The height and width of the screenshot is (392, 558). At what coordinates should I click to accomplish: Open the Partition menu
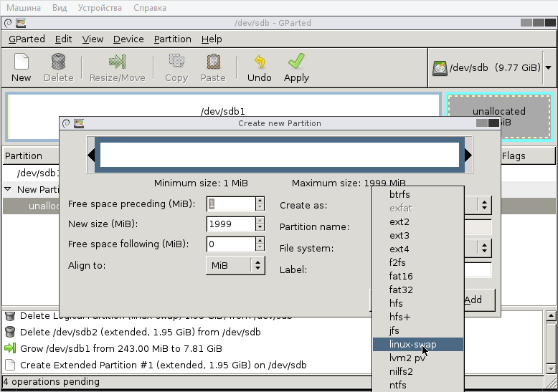173,39
